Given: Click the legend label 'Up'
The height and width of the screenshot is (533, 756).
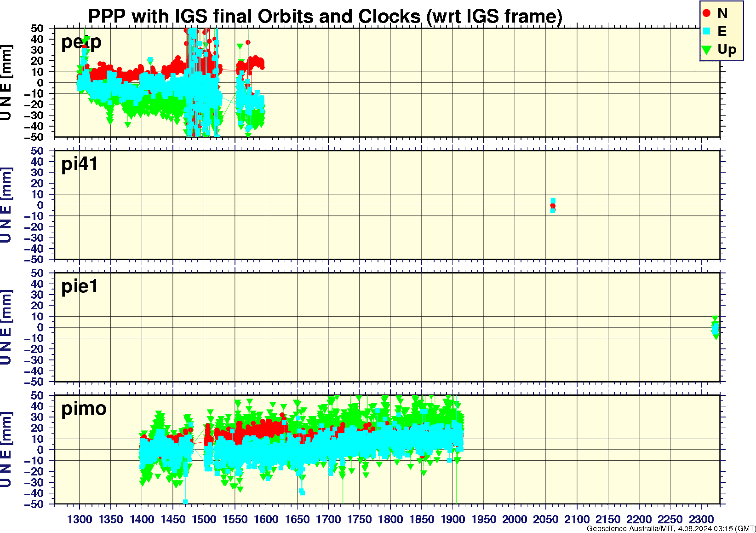Looking at the screenshot, I should tap(727, 50).
